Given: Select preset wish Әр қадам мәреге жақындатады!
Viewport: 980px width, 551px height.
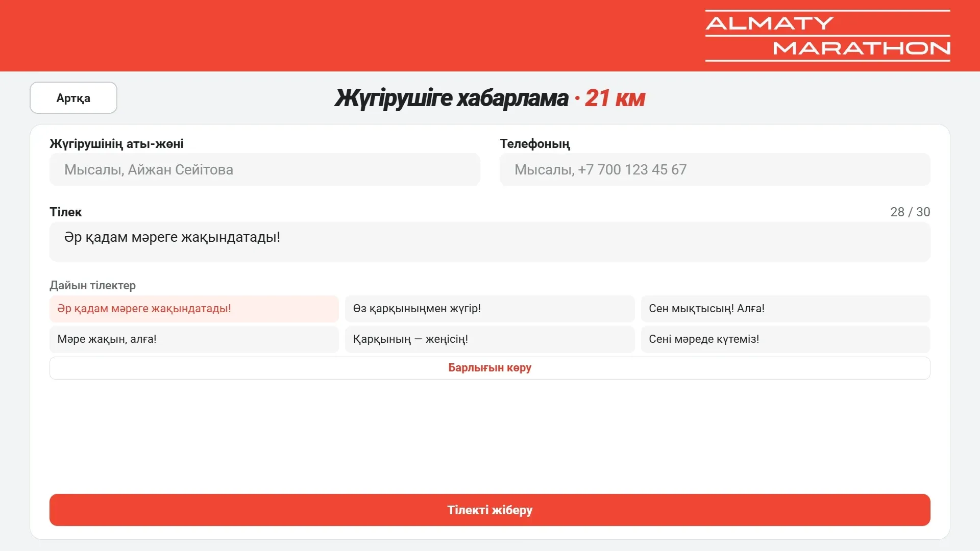Looking at the screenshot, I should point(194,309).
